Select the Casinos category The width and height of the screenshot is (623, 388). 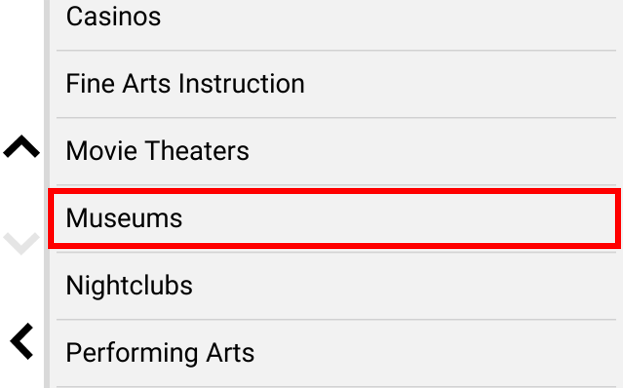[x=336, y=20]
